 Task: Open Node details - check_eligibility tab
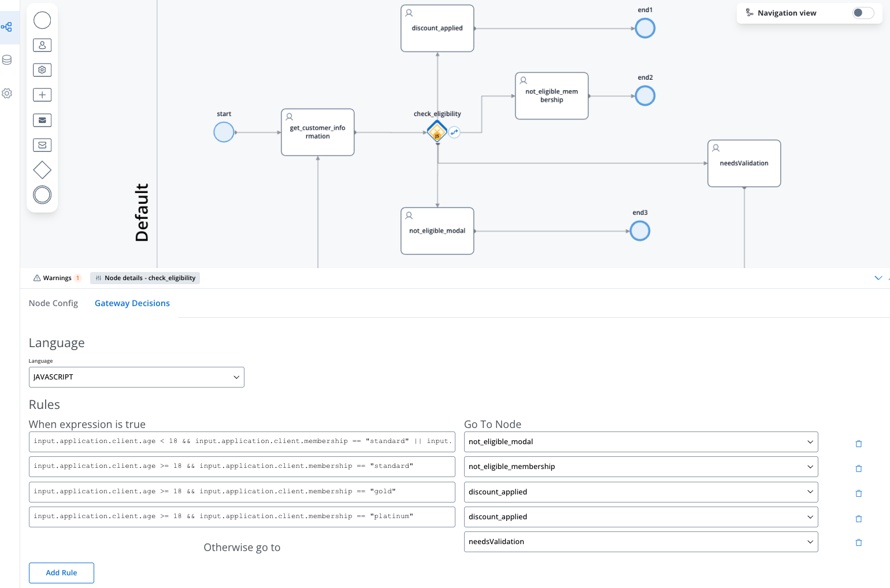tap(145, 278)
